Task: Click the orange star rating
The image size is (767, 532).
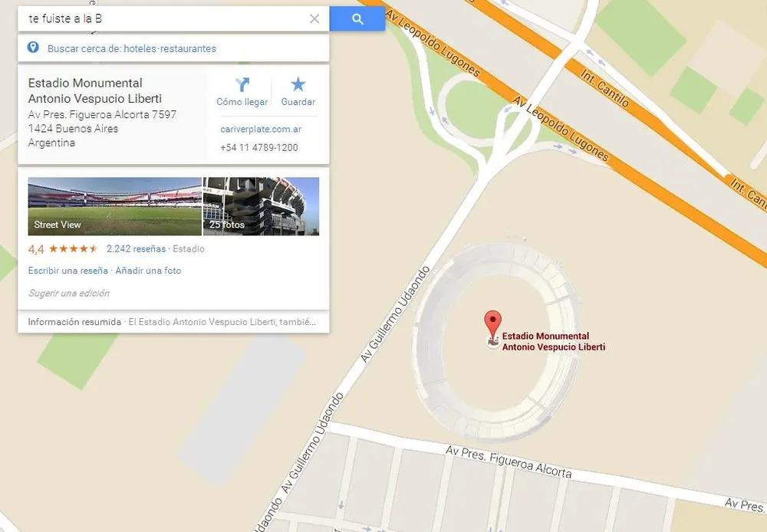Action: (74, 249)
